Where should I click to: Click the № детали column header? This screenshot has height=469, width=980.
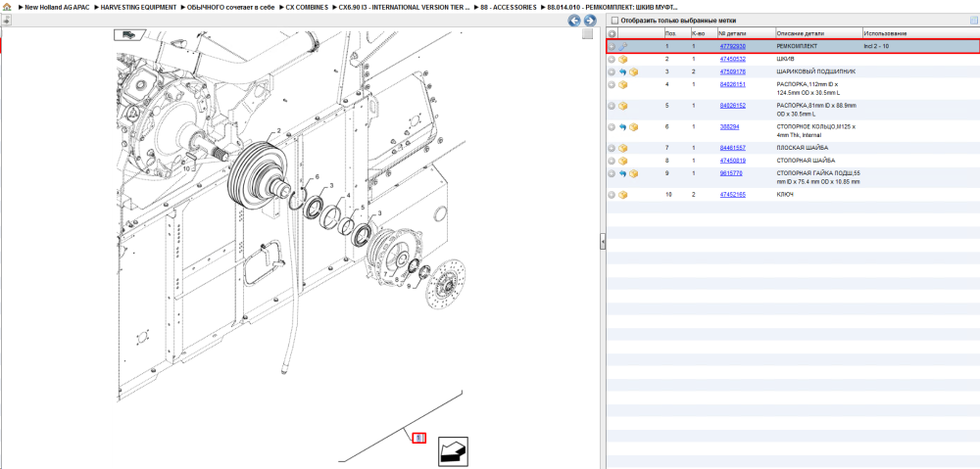pyautogui.click(x=746, y=33)
